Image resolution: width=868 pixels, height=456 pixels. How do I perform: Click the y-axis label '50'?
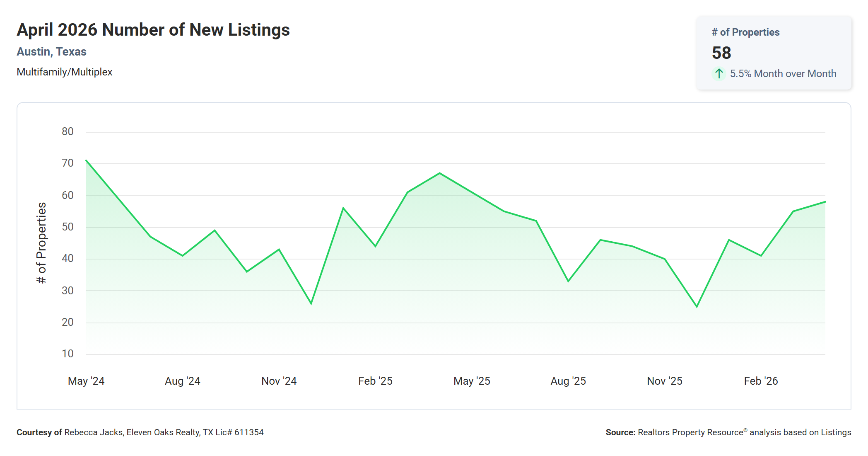(x=68, y=227)
